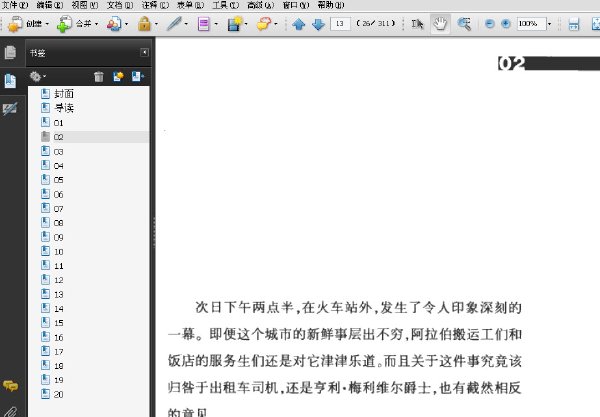Image resolution: width=600 pixels, height=417 pixels.
Task: Click the purple Forms icon
Action: [204, 24]
